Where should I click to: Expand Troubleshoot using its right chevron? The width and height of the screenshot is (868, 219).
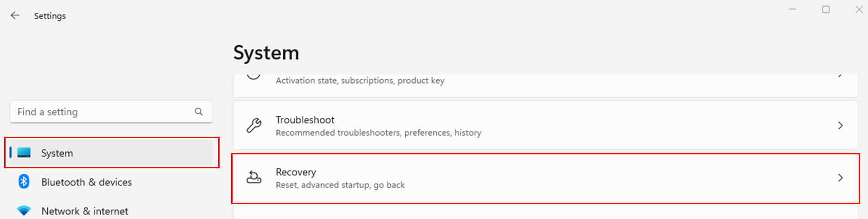pyautogui.click(x=840, y=126)
